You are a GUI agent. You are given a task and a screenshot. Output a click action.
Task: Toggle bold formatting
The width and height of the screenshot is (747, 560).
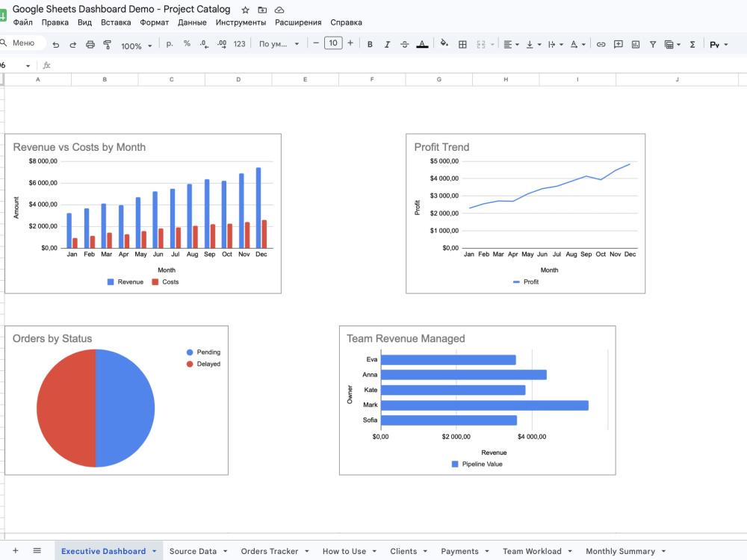point(370,44)
